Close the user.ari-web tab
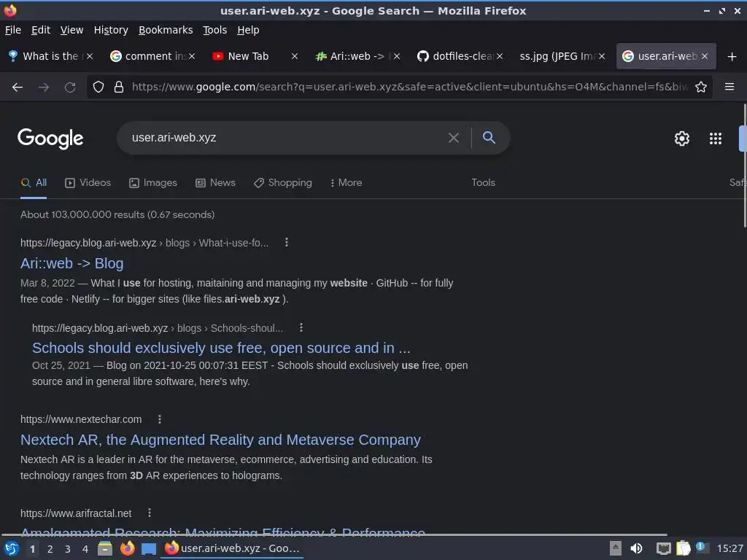This screenshot has width=747, height=560. [x=704, y=56]
